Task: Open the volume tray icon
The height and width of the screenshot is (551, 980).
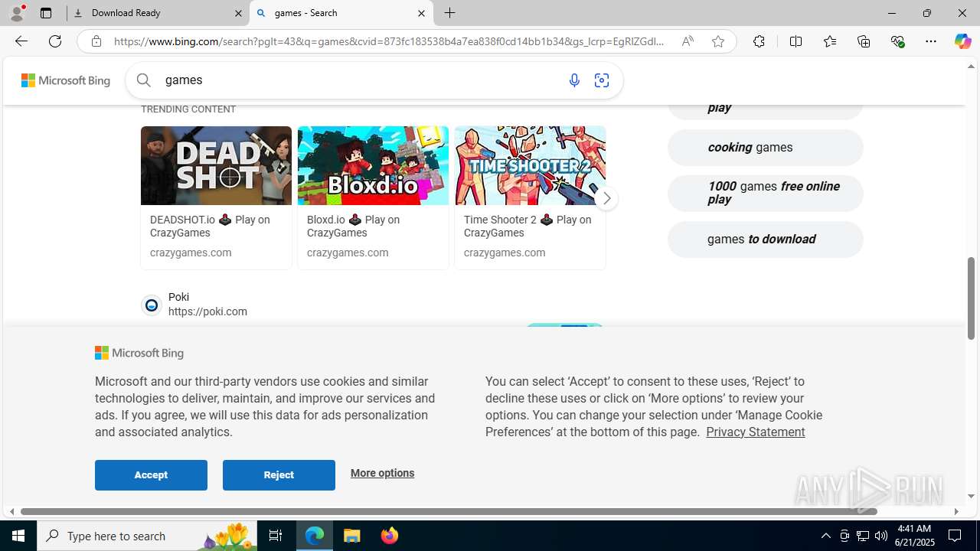Action: click(880, 536)
